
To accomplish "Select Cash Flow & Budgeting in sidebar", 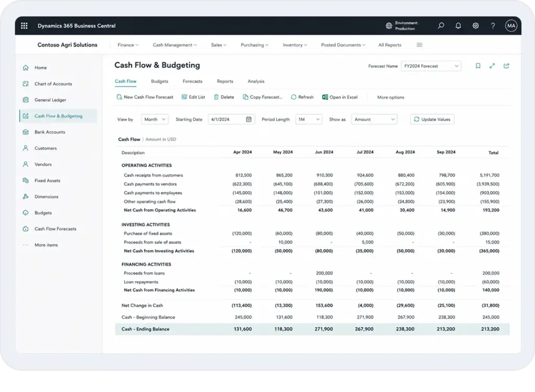I will click(59, 116).
